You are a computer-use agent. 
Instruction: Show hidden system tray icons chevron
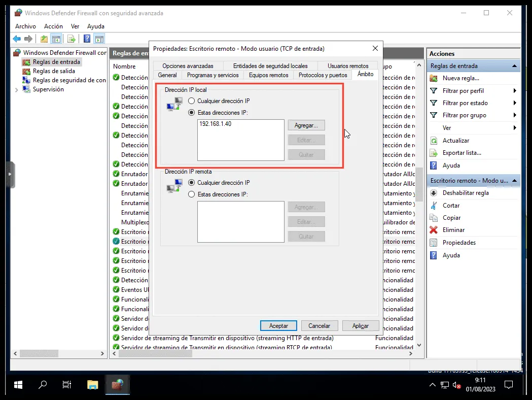click(x=432, y=385)
